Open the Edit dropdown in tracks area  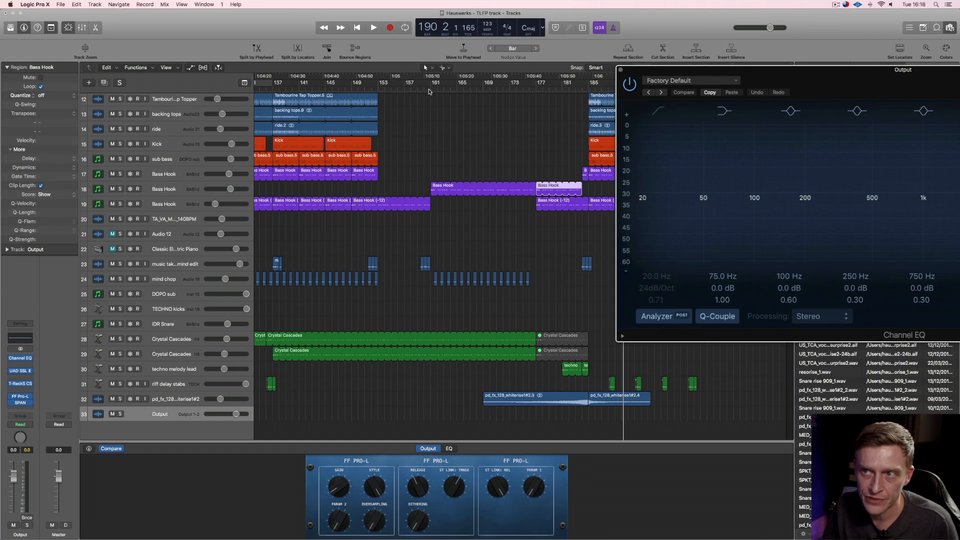[x=108, y=67]
